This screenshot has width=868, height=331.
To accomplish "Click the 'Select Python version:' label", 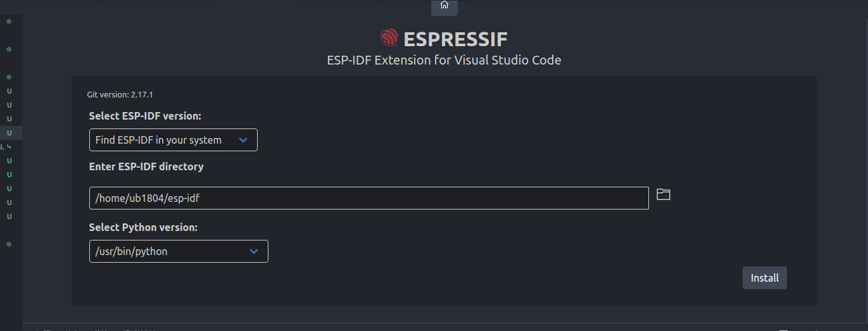I will coord(143,227).
